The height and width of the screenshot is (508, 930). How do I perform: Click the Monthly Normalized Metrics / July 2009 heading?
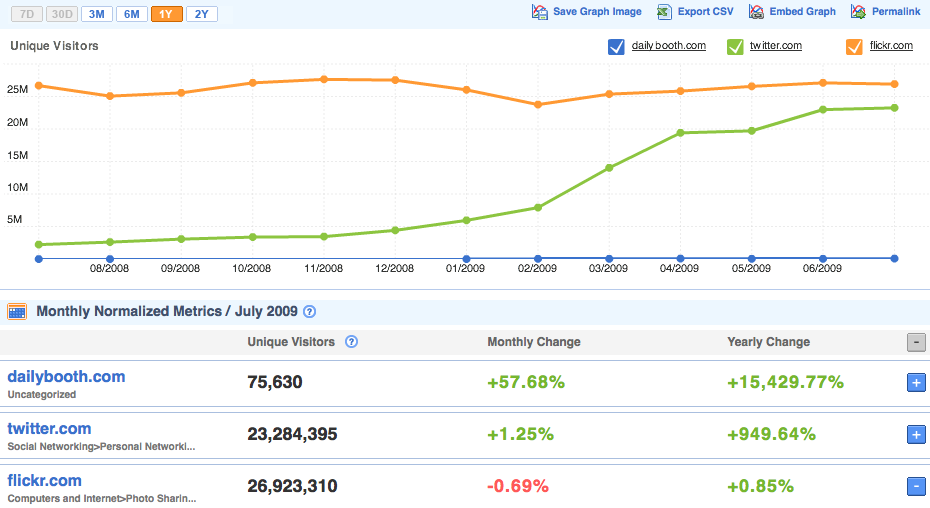[167, 312]
